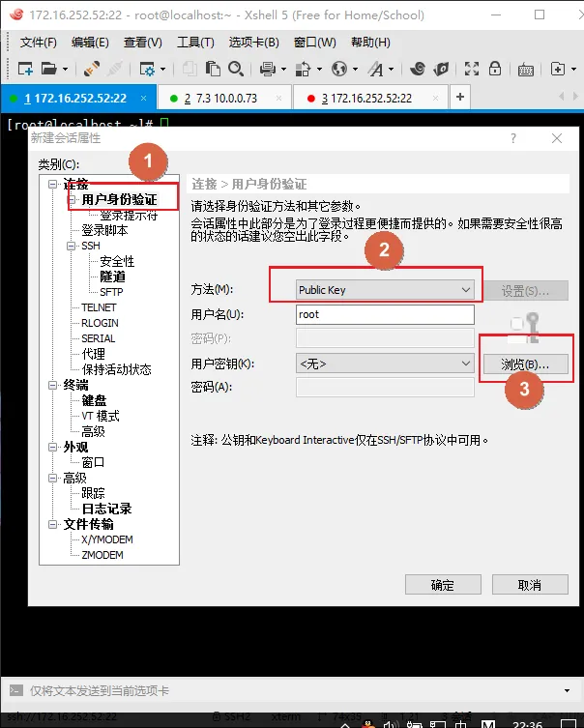Select 隧道 under SSH
584x728 pixels.
coord(112,277)
